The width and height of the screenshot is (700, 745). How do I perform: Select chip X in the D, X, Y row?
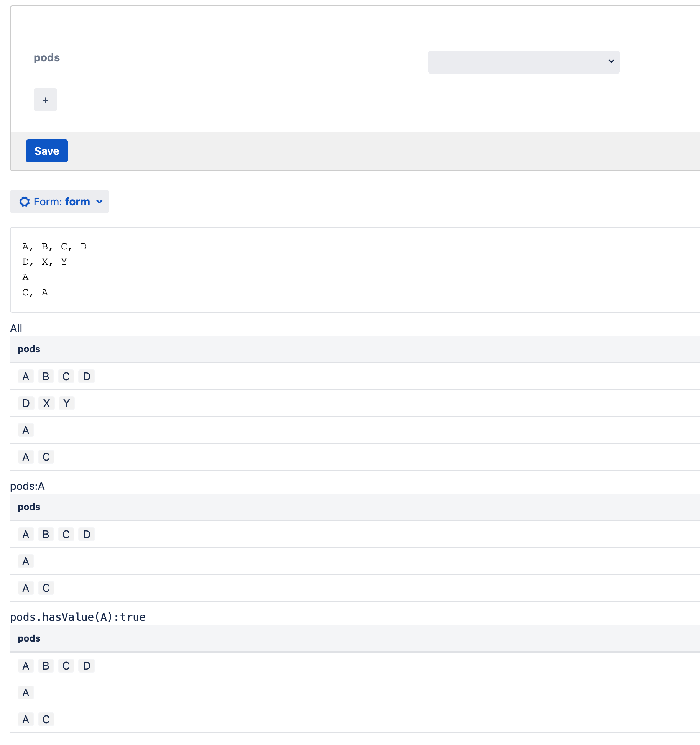click(46, 403)
